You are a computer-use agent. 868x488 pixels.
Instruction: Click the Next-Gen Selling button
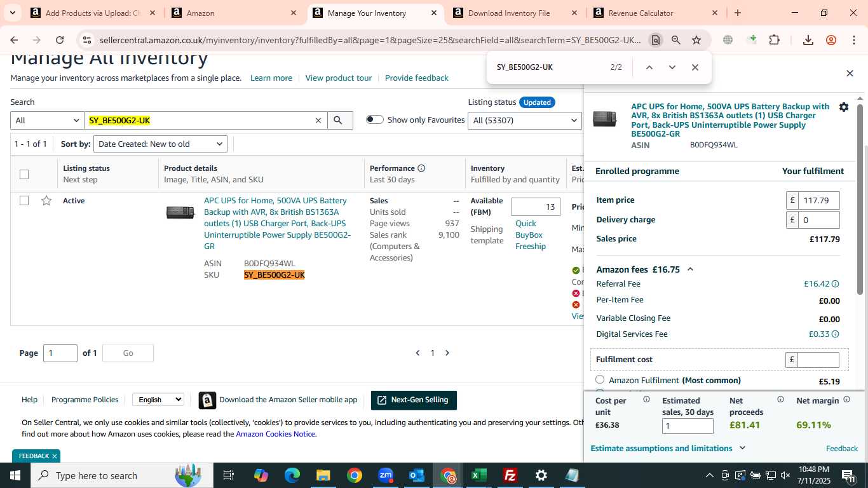414,400
